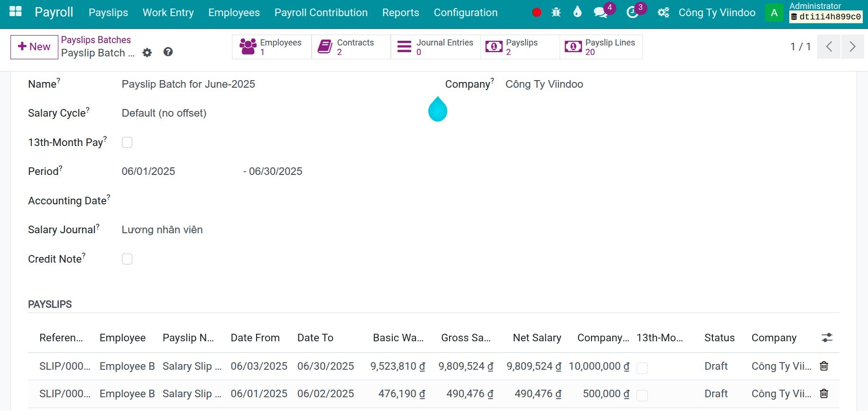Click the period start date 06/01/2025
This screenshot has width=868, height=411.
[x=148, y=172]
